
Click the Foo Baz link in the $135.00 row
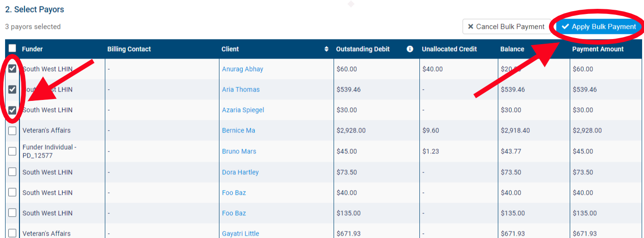(x=234, y=213)
